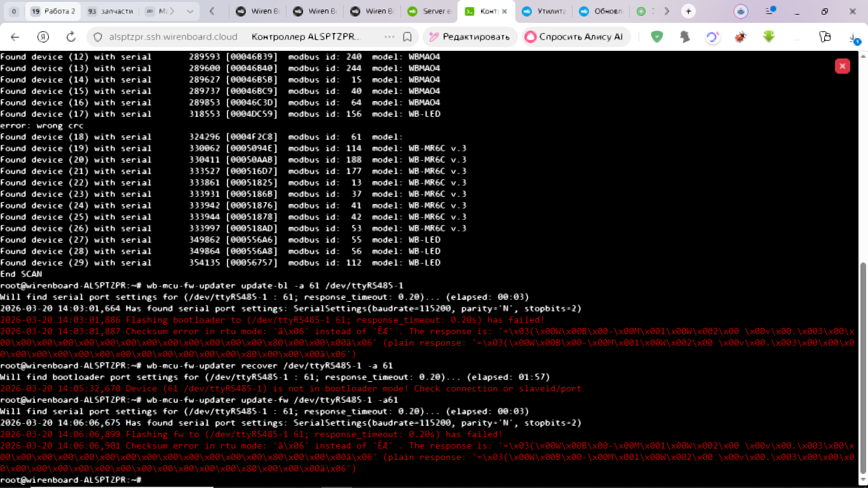Click the bookmark icon in the address bar

(407, 37)
